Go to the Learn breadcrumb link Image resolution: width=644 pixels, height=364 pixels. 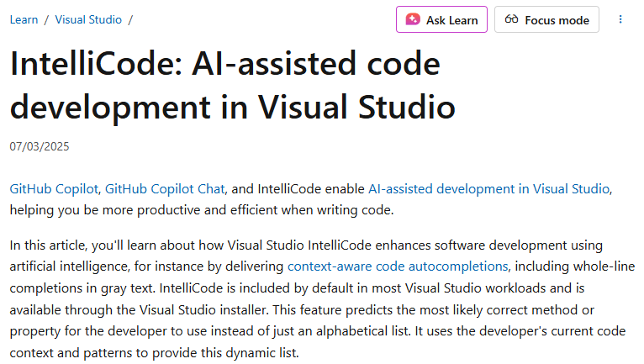(x=24, y=19)
